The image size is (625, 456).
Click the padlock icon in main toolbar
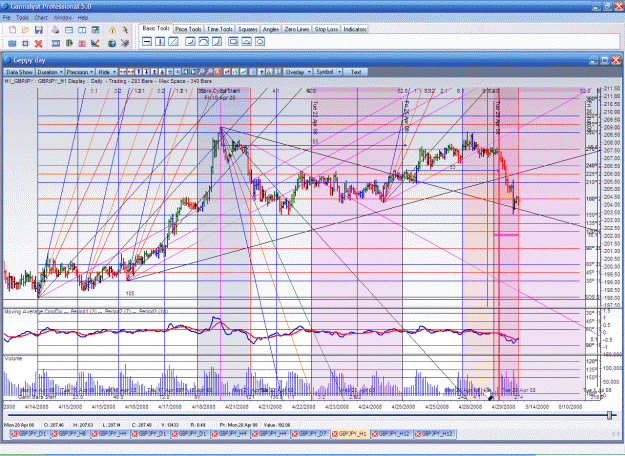click(x=112, y=30)
